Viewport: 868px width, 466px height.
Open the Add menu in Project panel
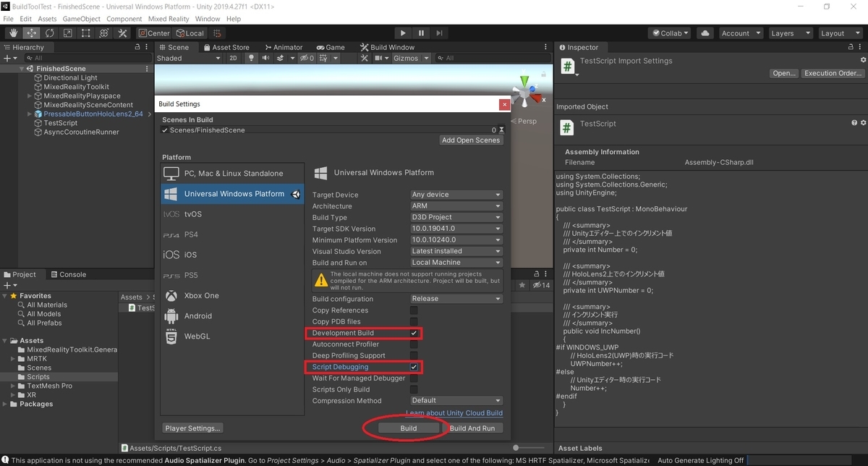pos(10,286)
